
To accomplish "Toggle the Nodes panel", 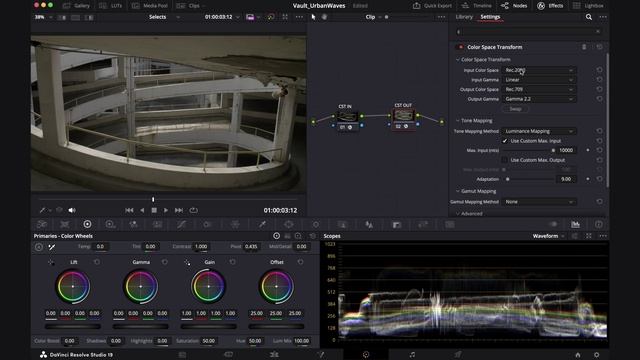I will click(514, 6).
